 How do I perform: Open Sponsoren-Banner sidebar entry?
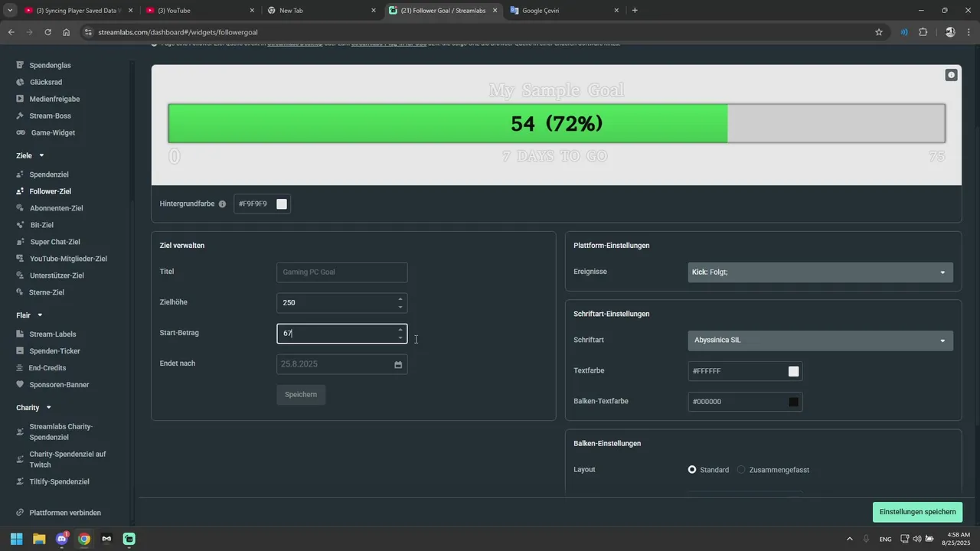tap(59, 385)
